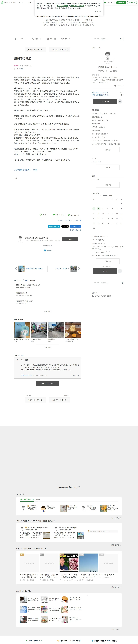Open いいね!した人一覧 link
Viewport: 138px width, 644px height.
click(x=64, y=220)
